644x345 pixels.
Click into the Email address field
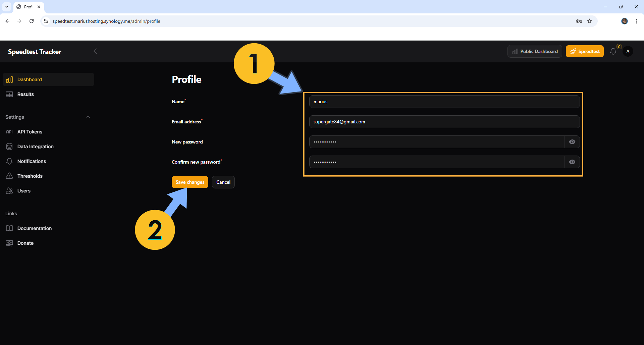[444, 122]
